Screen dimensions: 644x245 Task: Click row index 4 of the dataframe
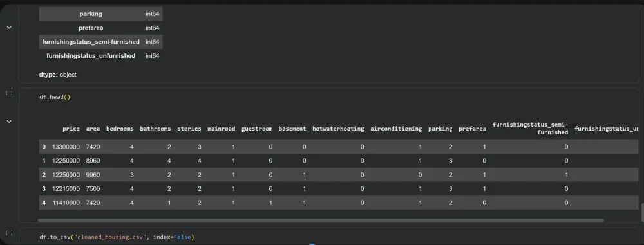pyautogui.click(x=44, y=203)
